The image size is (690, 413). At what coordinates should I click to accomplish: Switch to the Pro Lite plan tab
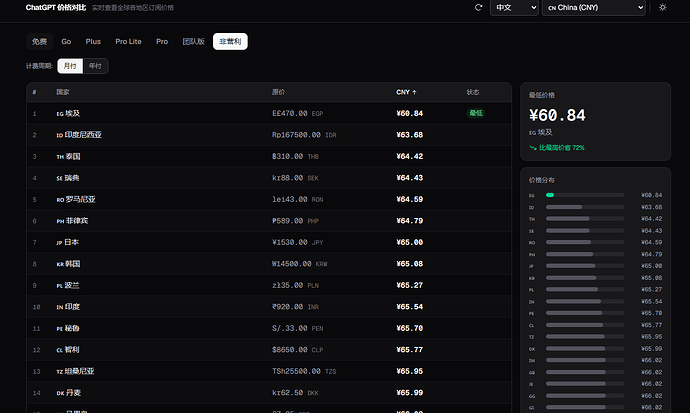coord(128,41)
